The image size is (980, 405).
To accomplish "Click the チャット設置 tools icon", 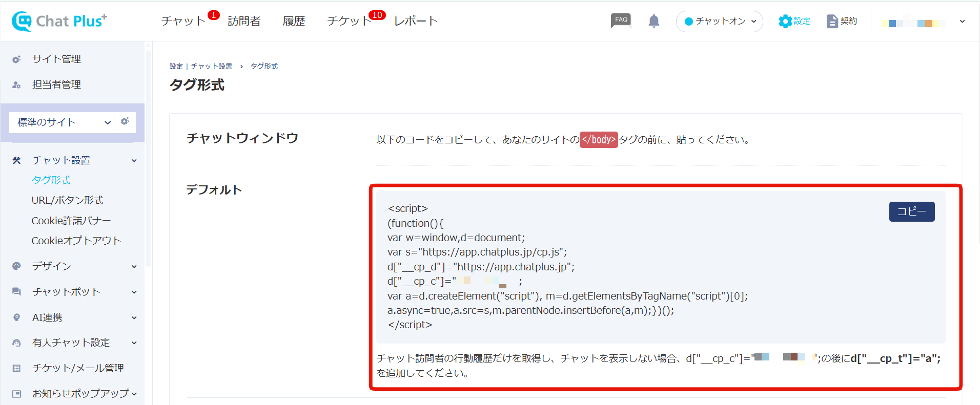I will [x=16, y=161].
